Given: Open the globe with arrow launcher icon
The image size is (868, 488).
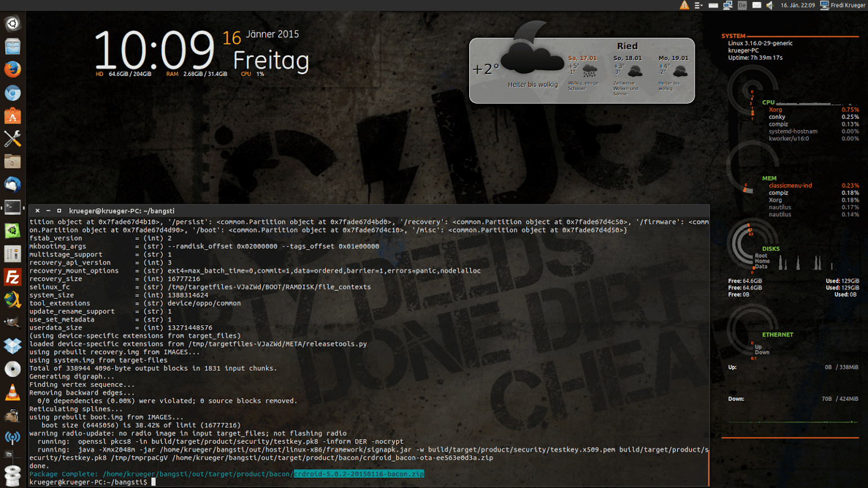Looking at the screenshot, I should point(12,300).
